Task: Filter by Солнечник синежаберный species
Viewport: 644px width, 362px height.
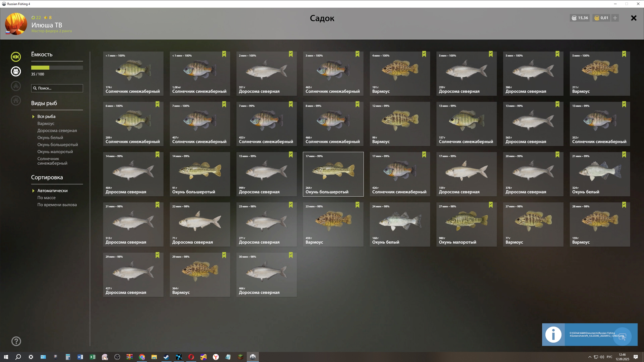Action: point(52,161)
